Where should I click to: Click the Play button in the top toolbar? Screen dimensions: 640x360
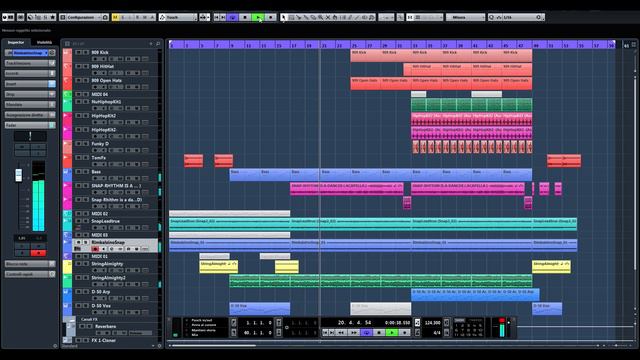tap(258, 17)
